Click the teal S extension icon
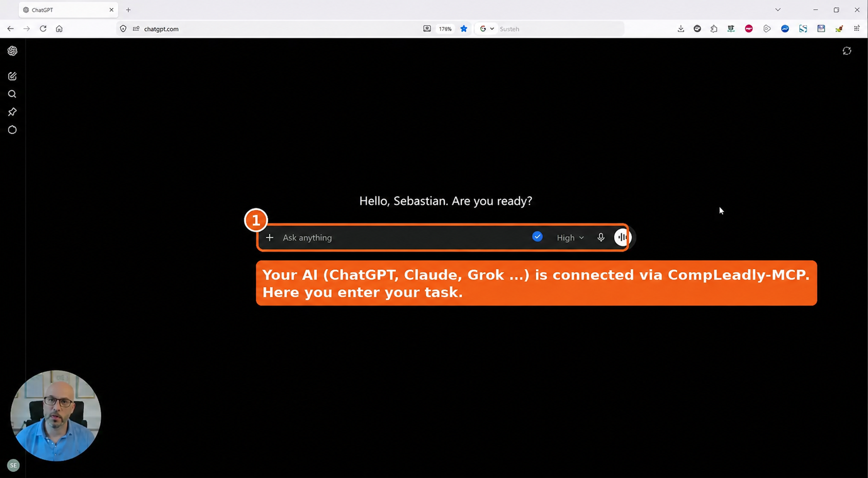The height and width of the screenshot is (478, 868). 803,29
